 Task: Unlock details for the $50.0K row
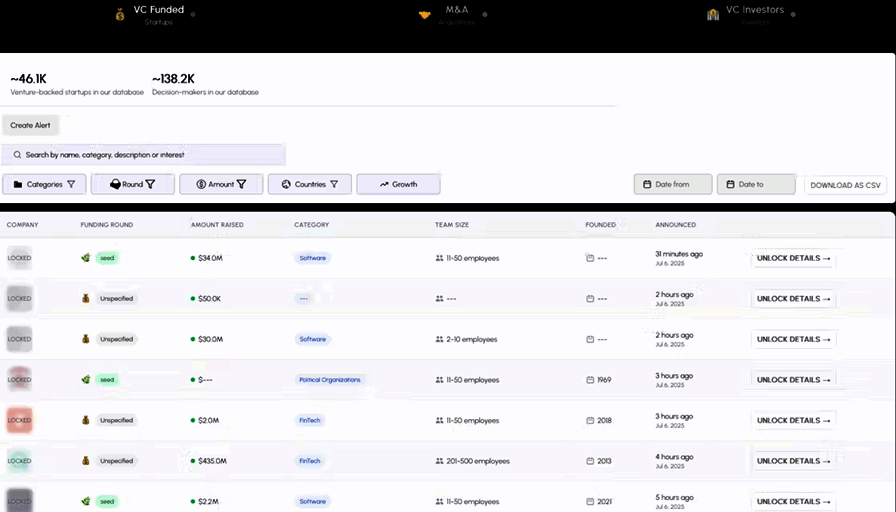793,299
